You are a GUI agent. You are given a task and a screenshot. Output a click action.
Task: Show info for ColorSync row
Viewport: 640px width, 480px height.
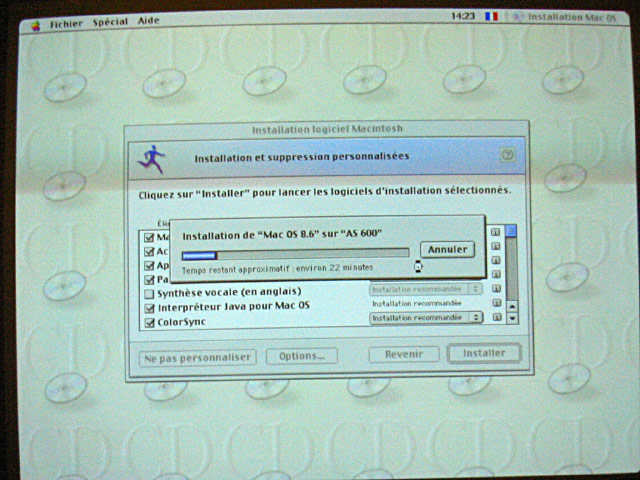tap(497, 317)
